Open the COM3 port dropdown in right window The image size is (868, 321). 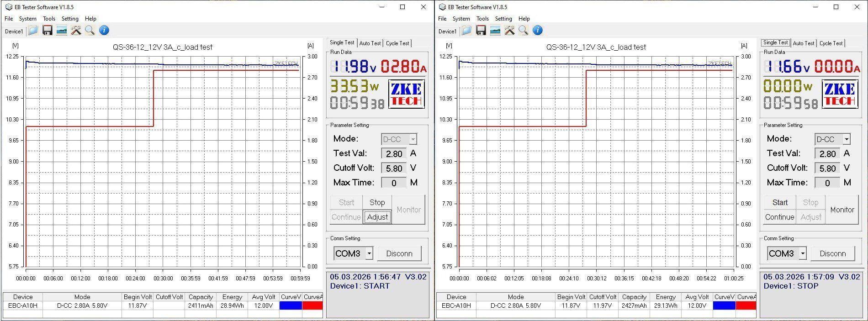point(803,253)
